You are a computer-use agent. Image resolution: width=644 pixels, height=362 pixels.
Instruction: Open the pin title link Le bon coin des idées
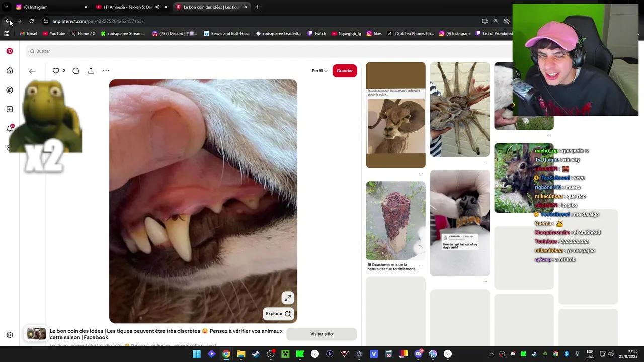coord(166,334)
